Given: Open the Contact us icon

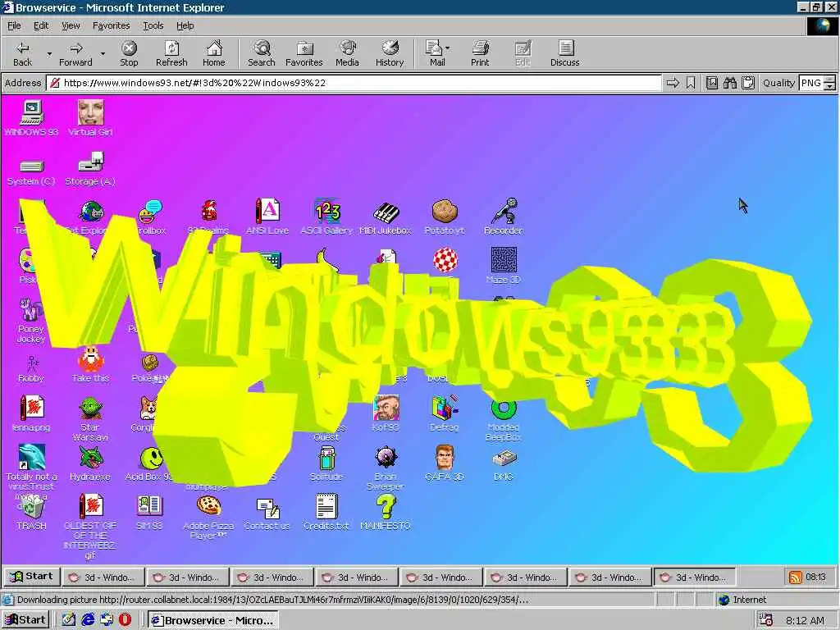Looking at the screenshot, I should [267, 514].
